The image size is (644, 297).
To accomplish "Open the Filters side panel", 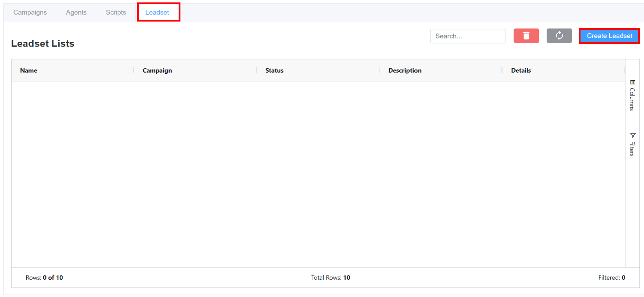I will (632, 145).
